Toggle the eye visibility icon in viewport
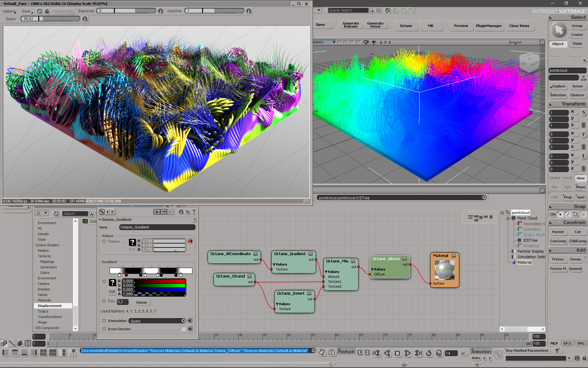This screenshot has height=368, width=588. point(374,42)
